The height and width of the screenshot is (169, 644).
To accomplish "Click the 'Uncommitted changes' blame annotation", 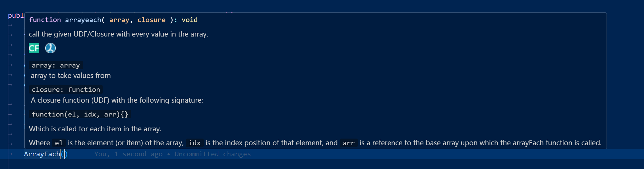I will pos(213,154).
